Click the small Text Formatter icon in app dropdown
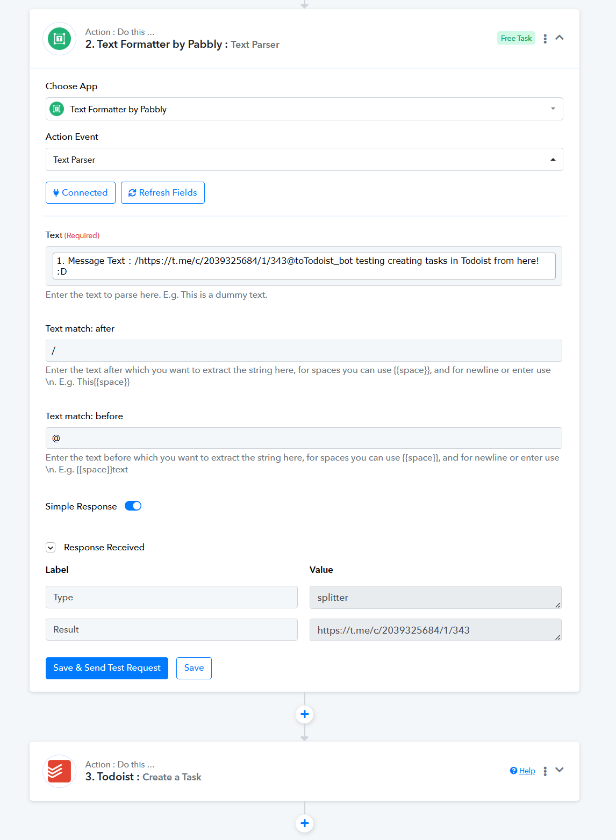The height and width of the screenshot is (840, 616). pos(56,109)
